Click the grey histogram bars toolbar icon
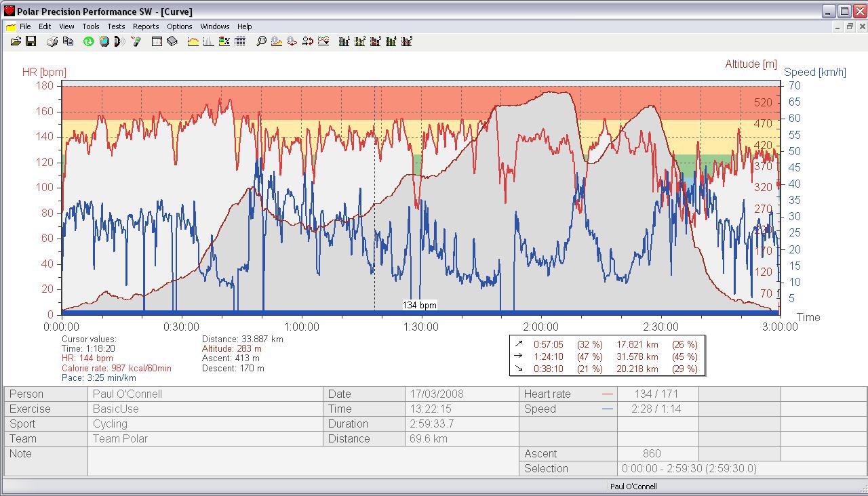This screenshot has height=496, width=868. click(208, 41)
